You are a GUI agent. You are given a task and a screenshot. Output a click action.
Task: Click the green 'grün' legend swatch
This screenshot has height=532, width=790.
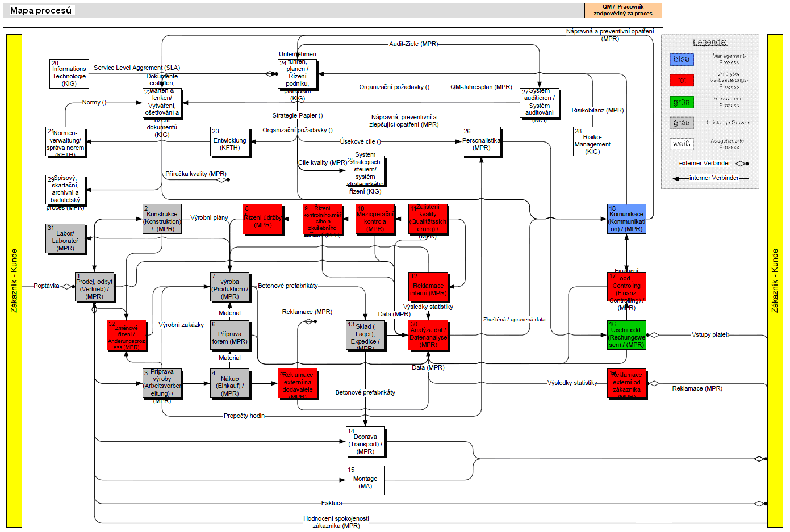[x=682, y=102]
